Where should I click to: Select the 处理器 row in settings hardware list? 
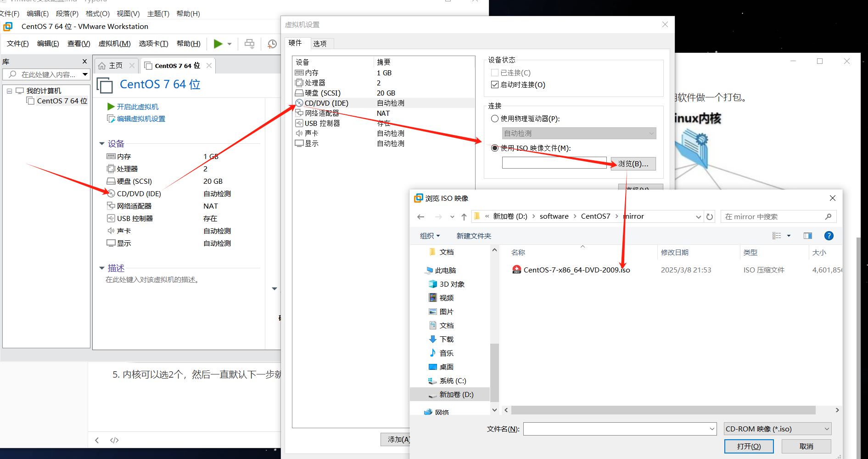[383, 83]
